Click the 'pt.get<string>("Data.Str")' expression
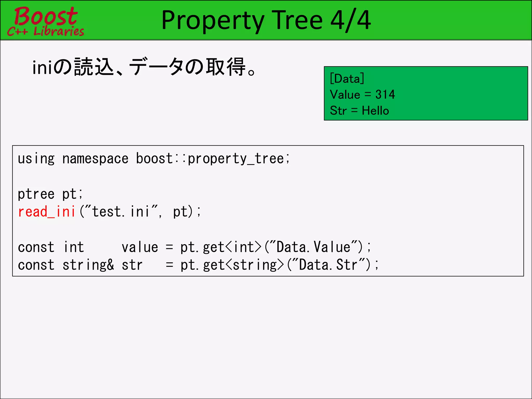Image resolution: width=532 pixels, height=399 pixels. [275, 265]
